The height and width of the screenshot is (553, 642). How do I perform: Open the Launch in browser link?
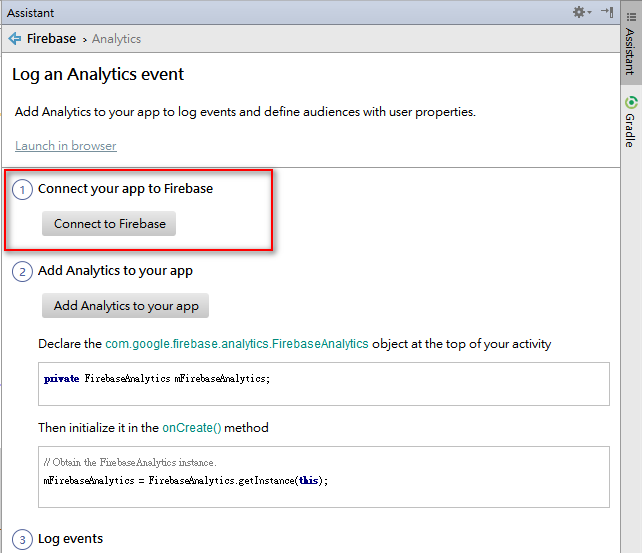[x=66, y=146]
